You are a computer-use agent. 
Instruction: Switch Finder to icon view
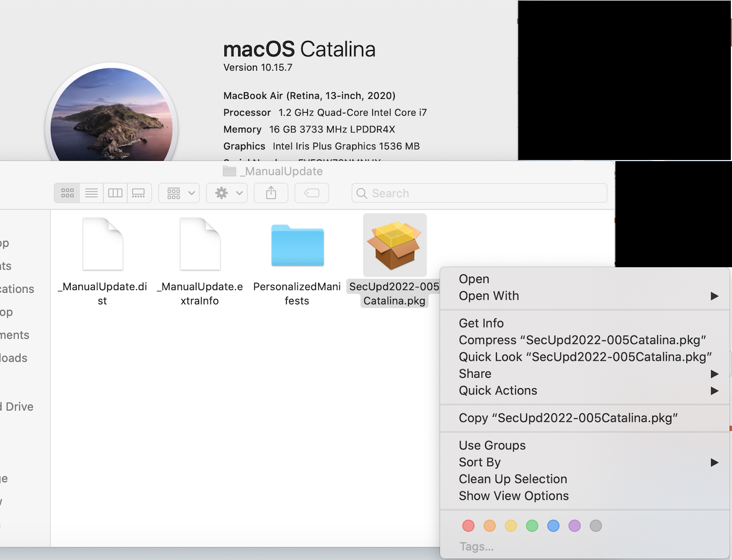click(x=67, y=193)
